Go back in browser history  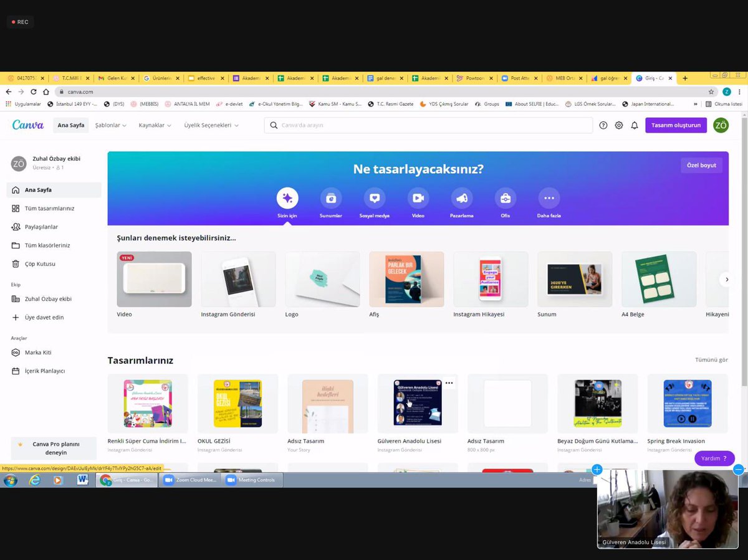pos(9,92)
